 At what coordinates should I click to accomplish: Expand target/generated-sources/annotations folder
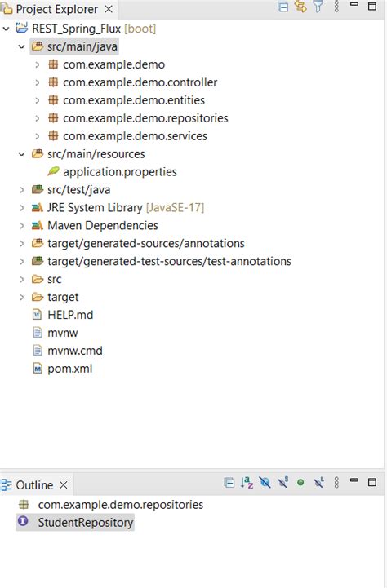22,243
